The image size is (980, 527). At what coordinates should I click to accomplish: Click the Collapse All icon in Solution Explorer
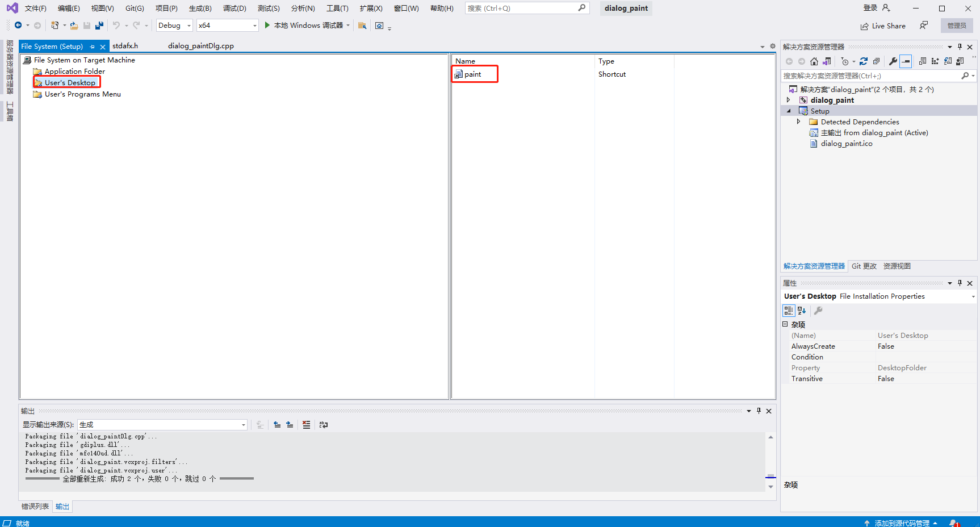tap(876, 61)
